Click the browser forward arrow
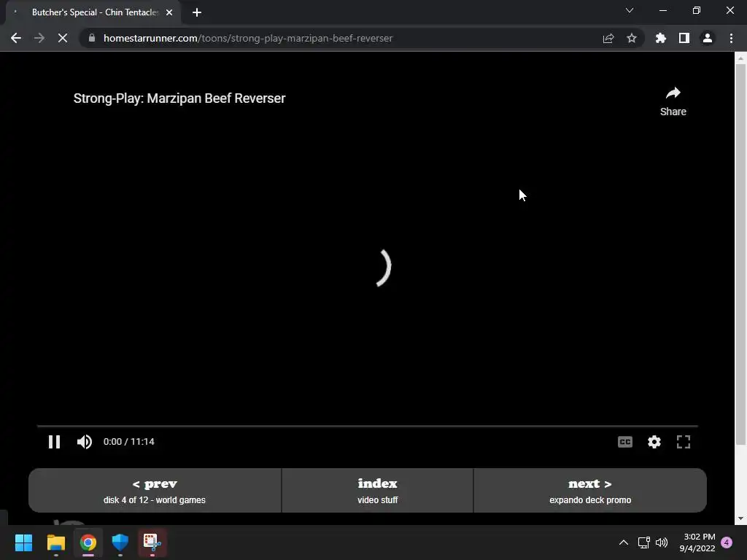This screenshot has height=560, width=747. pyautogui.click(x=39, y=38)
